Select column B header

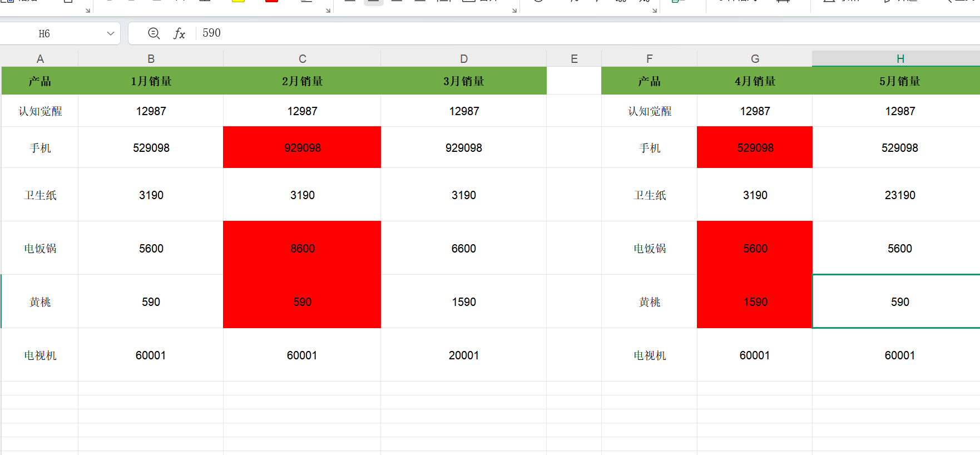tap(151, 58)
